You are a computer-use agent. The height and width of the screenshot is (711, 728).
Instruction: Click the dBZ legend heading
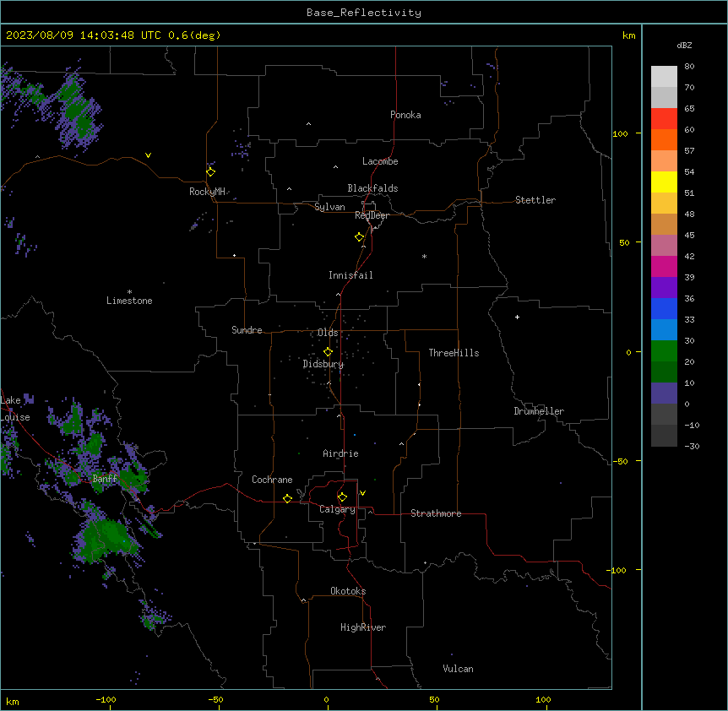click(x=684, y=45)
